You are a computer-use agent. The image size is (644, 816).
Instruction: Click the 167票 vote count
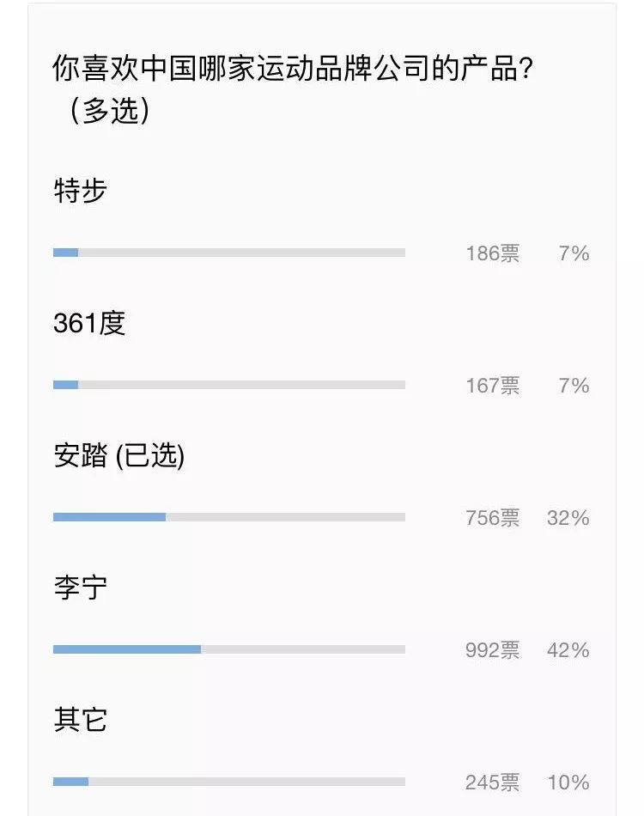[x=492, y=386]
